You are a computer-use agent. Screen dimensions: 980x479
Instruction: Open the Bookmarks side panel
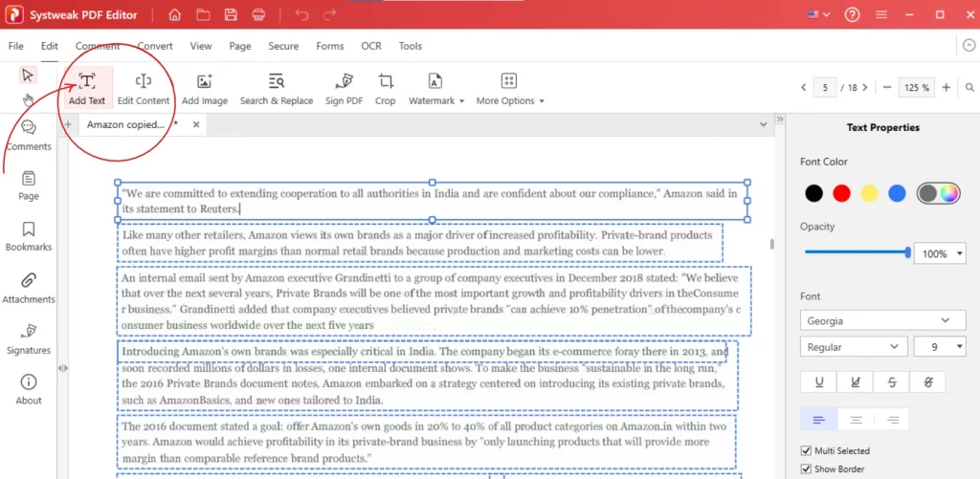(x=28, y=236)
